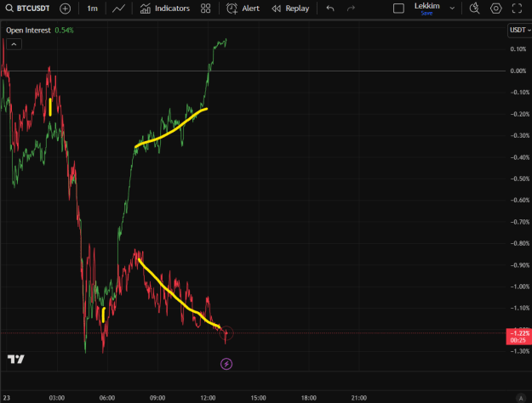Start bar Replay mode

tap(290, 9)
